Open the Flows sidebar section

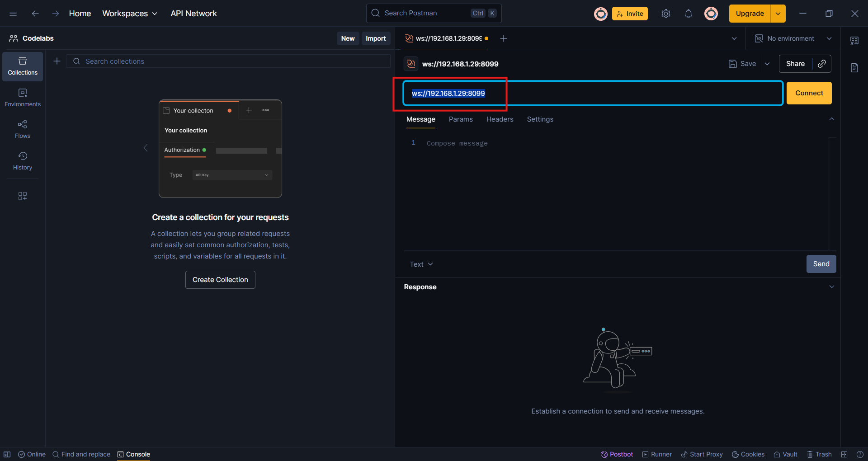[x=23, y=130]
